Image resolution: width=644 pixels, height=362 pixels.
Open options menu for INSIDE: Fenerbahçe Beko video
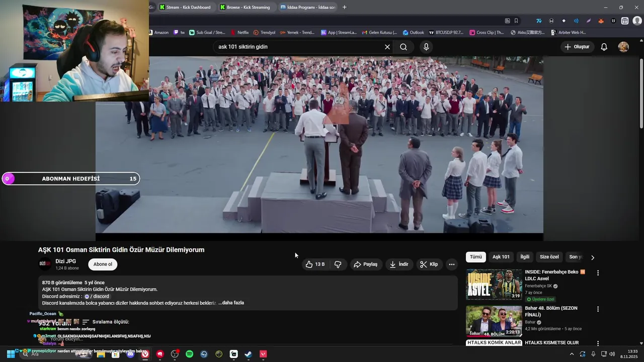pyautogui.click(x=598, y=273)
